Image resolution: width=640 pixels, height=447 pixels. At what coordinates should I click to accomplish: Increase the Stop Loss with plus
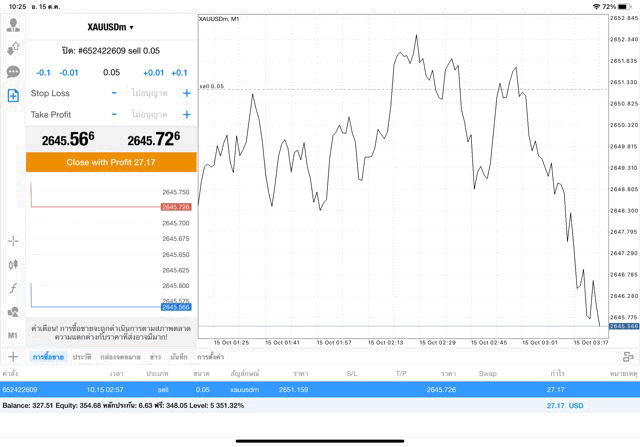(x=186, y=93)
